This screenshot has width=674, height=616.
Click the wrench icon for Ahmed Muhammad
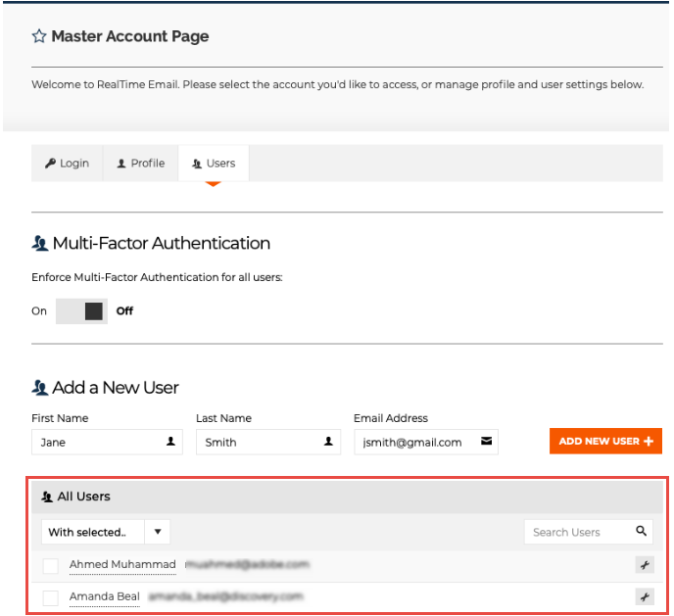(x=644, y=565)
